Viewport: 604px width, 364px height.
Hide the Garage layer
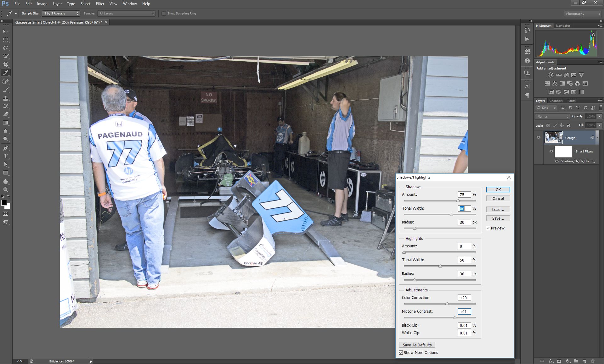(x=539, y=138)
